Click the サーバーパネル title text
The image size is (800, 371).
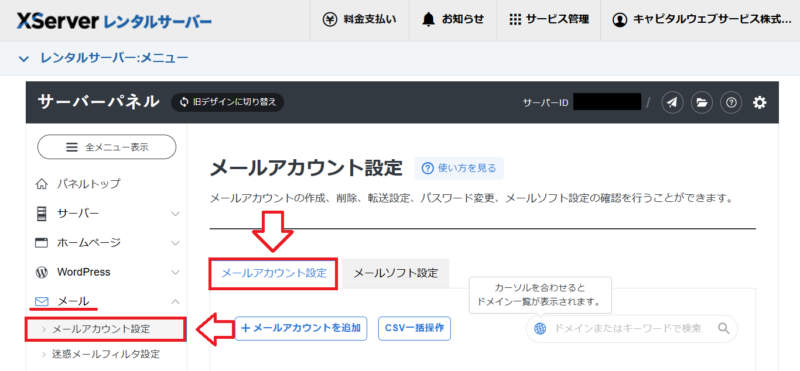point(98,102)
